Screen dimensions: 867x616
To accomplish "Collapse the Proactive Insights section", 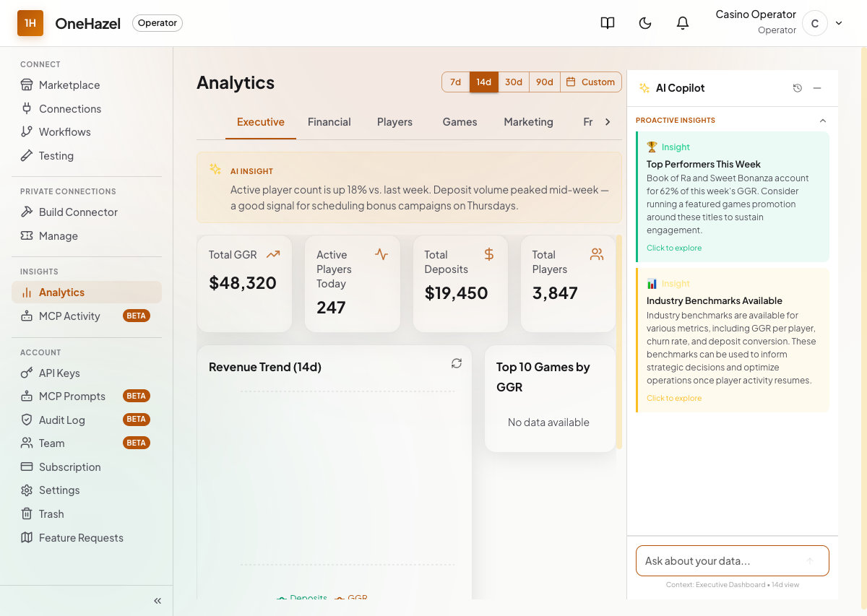I will (822, 121).
